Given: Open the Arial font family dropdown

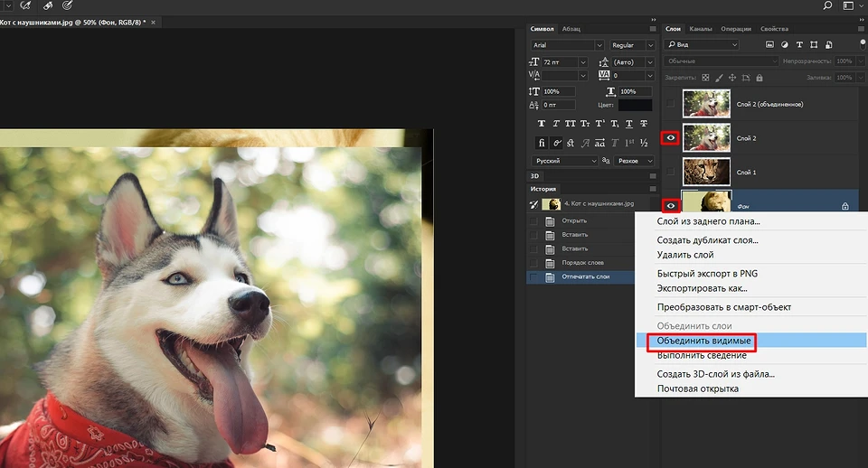Looking at the screenshot, I should click(567, 45).
